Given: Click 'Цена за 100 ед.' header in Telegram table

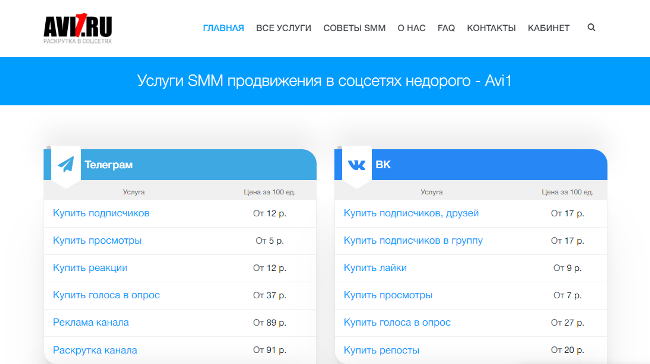Looking at the screenshot, I should click(x=269, y=192).
